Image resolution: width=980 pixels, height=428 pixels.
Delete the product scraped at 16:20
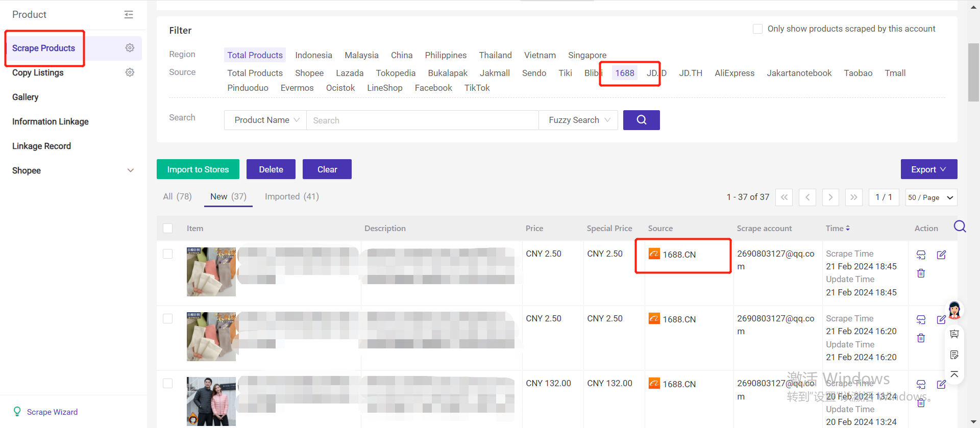coord(921,338)
